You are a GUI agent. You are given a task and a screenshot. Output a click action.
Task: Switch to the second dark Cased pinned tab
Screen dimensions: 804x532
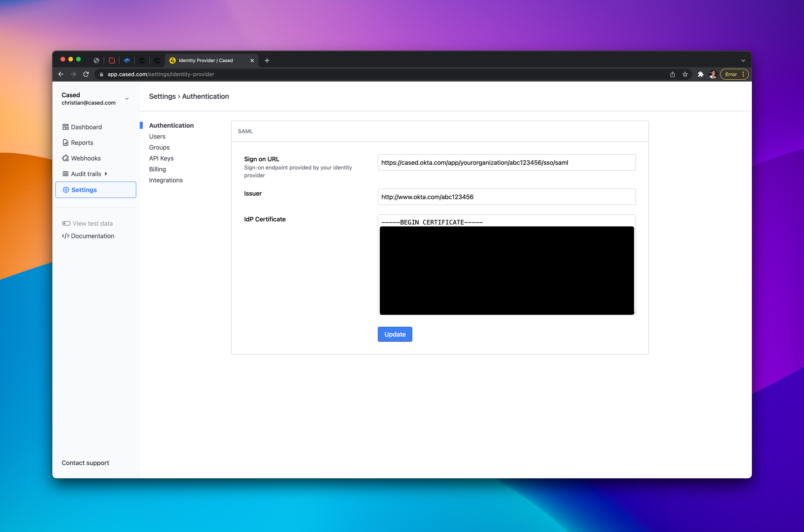157,60
